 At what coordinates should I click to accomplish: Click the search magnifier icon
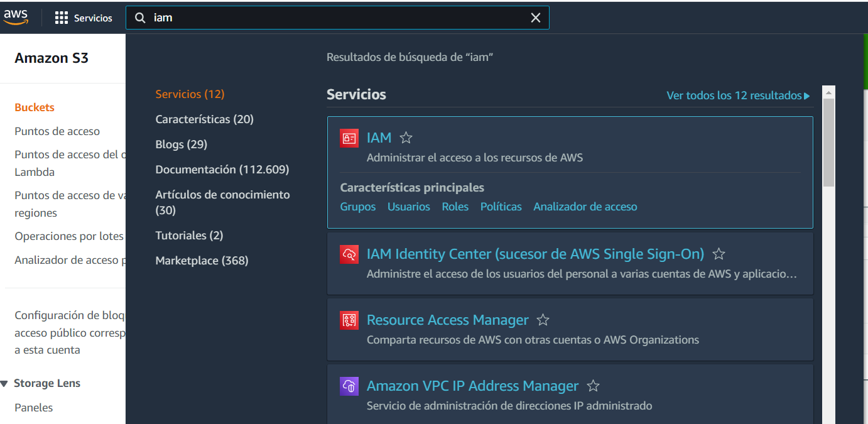coord(140,18)
